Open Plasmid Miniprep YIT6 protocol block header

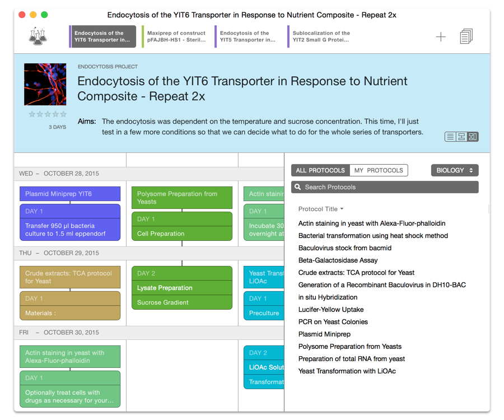(x=70, y=194)
